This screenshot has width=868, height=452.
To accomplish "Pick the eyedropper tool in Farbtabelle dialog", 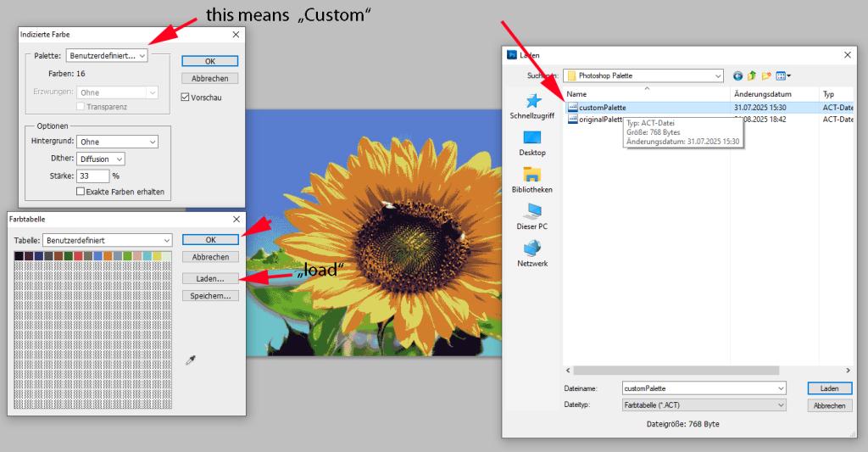I will 191,361.
